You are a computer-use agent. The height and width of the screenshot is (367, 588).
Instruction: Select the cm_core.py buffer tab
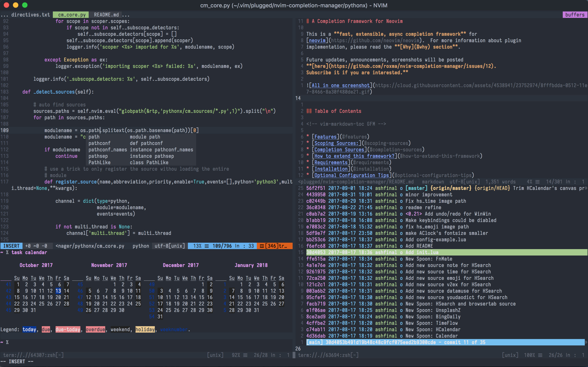tap(72, 14)
